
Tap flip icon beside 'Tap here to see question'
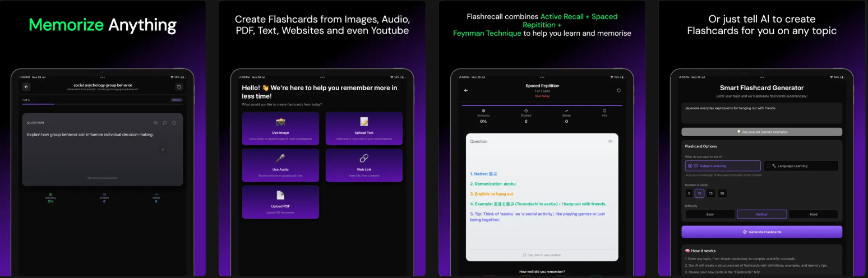pos(524,255)
